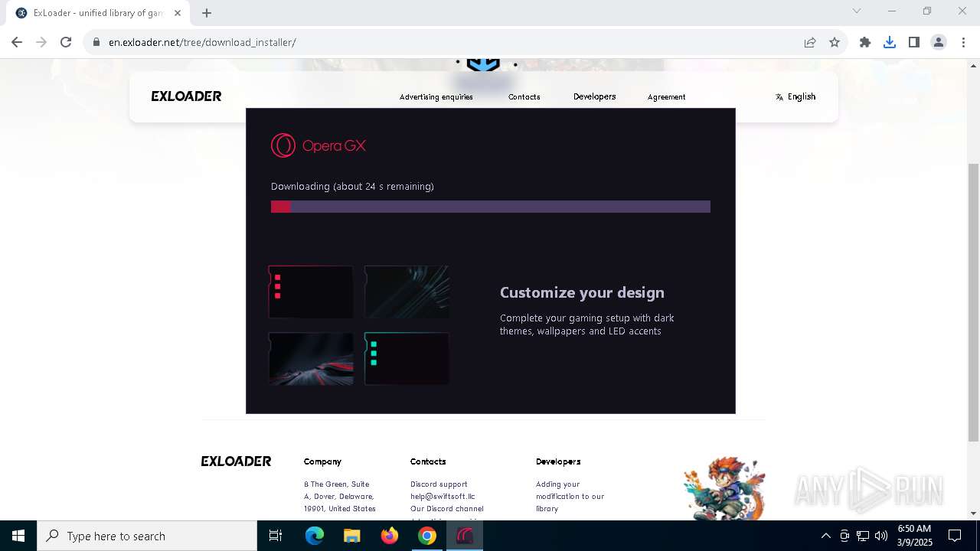Image resolution: width=980 pixels, height=551 pixels.
Task: Click the EXLOADER header logo
Action: [186, 96]
